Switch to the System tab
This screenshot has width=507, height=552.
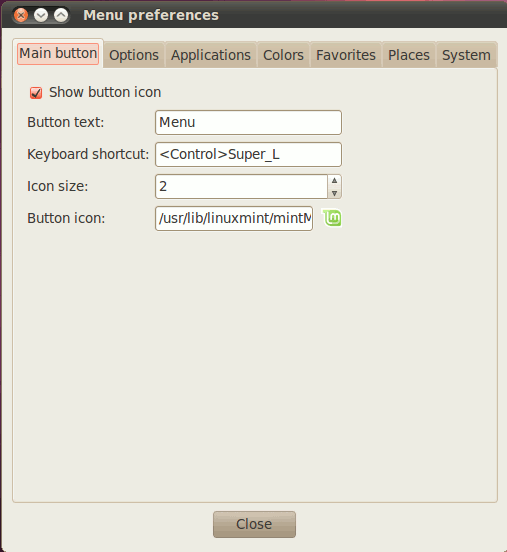click(x=466, y=55)
